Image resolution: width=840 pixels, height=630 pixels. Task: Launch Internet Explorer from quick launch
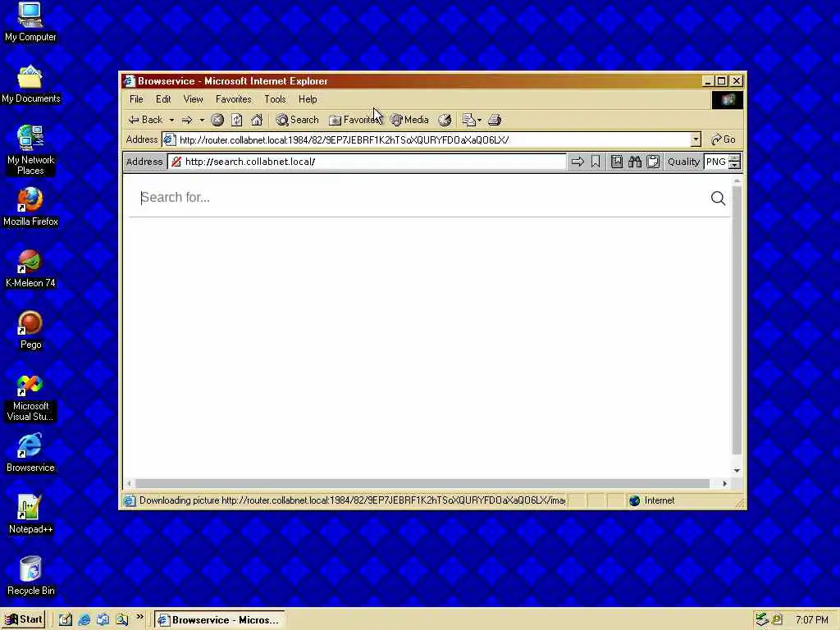click(84, 620)
